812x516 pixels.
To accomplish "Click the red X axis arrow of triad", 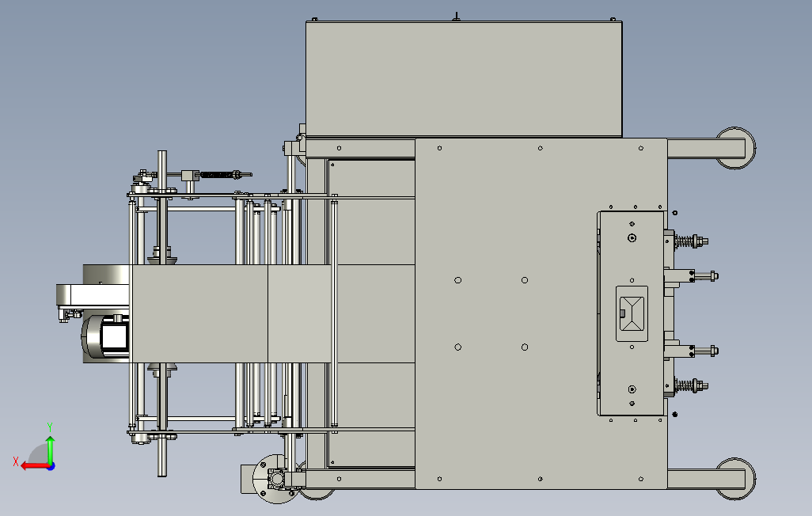I will click(x=34, y=466).
